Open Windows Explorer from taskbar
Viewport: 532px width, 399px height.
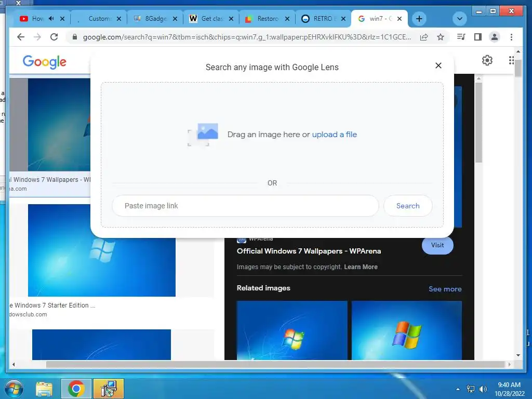tap(44, 389)
